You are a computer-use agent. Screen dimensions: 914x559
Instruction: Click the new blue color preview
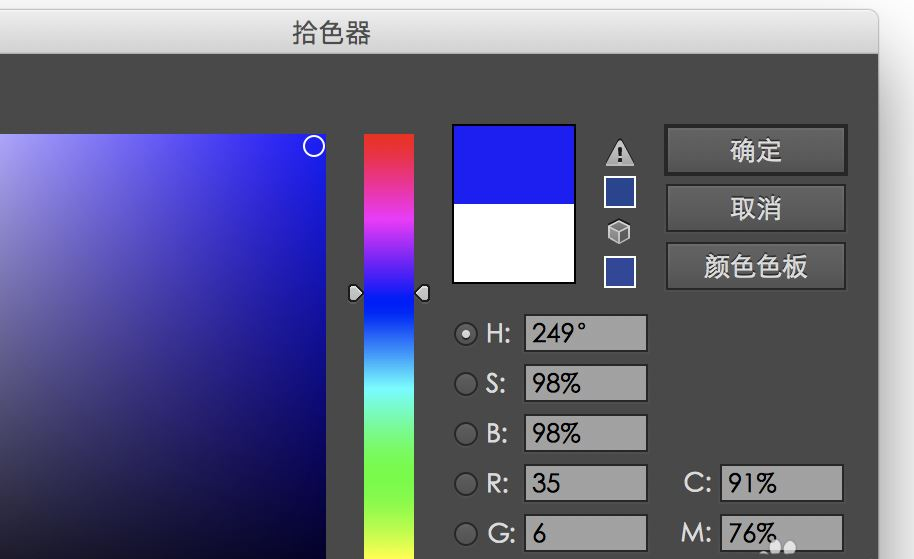pos(514,165)
